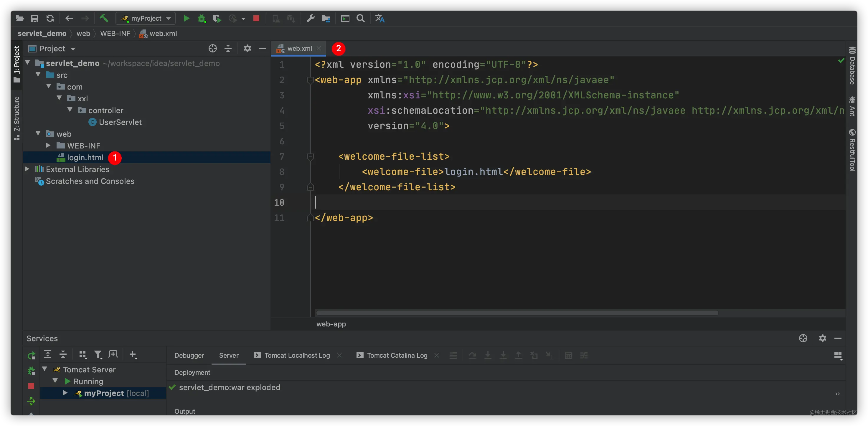Open the Tomcat Catalina Log tab
Image resolution: width=868 pixels, height=426 pixels.
point(397,355)
